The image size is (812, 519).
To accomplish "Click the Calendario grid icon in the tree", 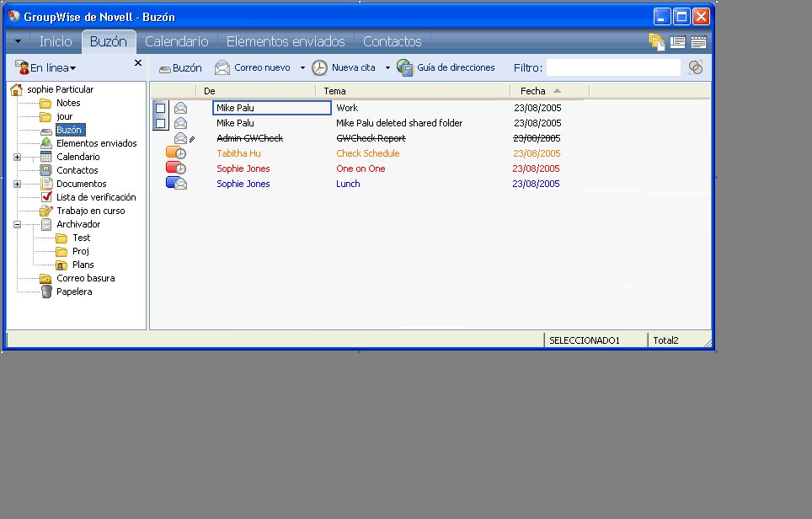I will [x=46, y=157].
